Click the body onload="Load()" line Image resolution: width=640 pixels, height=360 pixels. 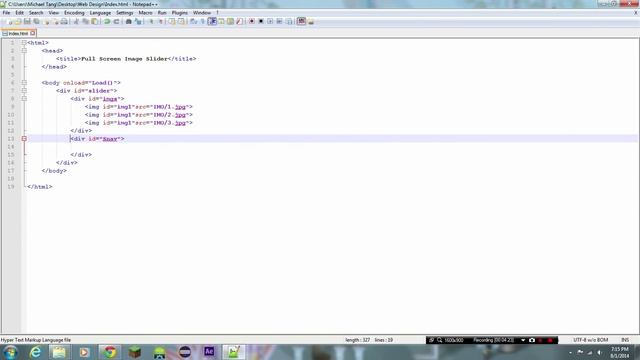pyautogui.click(x=81, y=82)
